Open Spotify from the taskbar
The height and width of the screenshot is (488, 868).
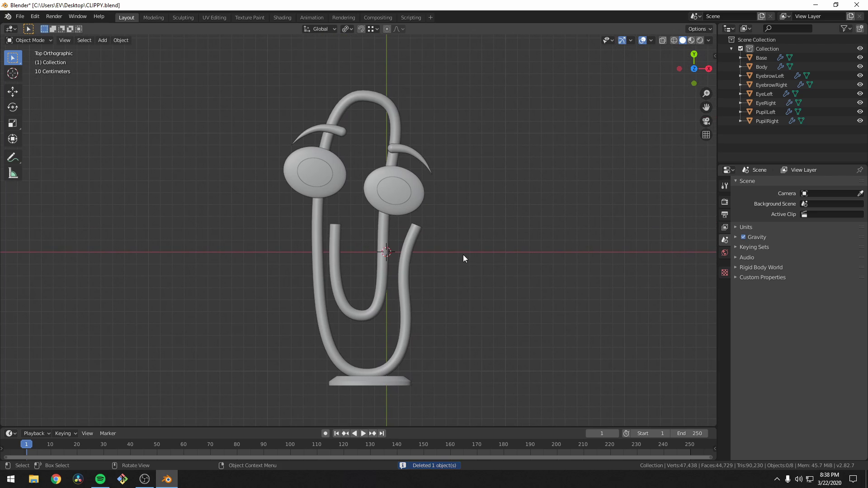[x=100, y=479]
